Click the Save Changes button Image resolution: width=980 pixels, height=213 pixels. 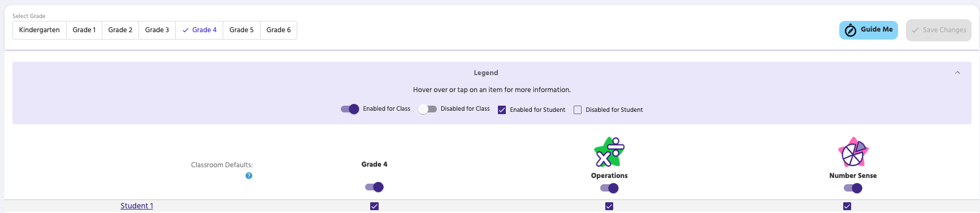pos(939,30)
